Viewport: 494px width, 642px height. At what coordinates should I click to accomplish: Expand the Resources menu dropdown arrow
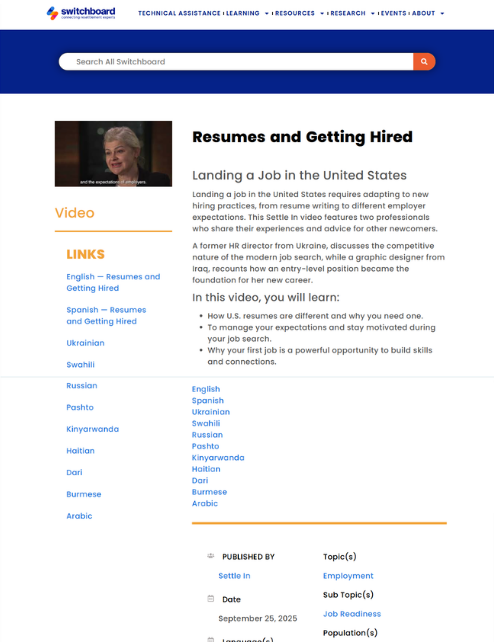coord(322,14)
